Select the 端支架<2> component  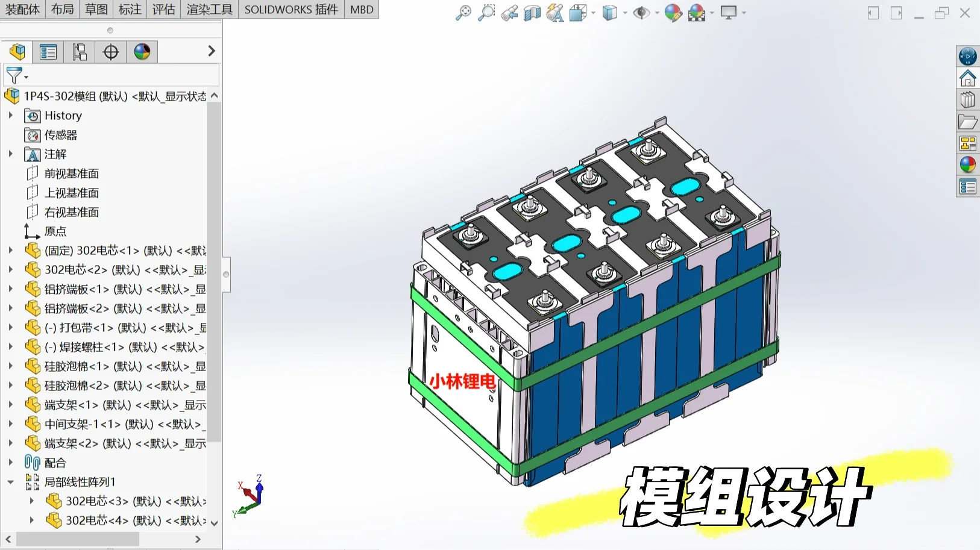click(115, 443)
